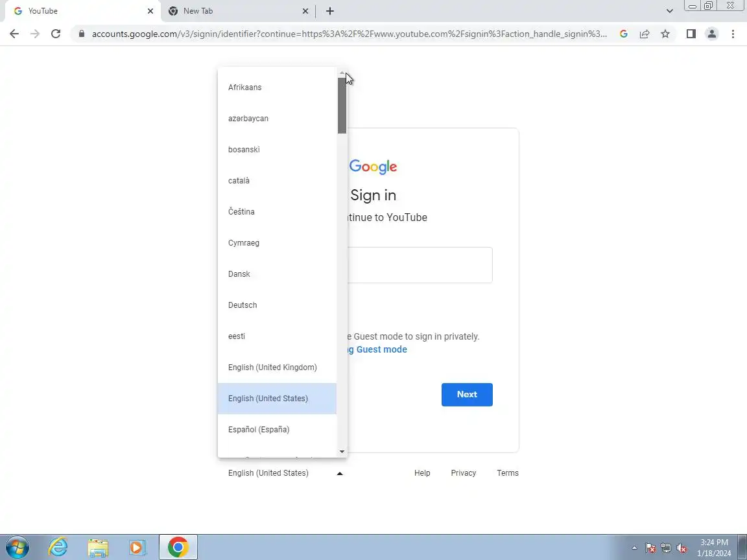Click the Chrome taskbar icon
This screenshot has width=747, height=560.
(178, 547)
